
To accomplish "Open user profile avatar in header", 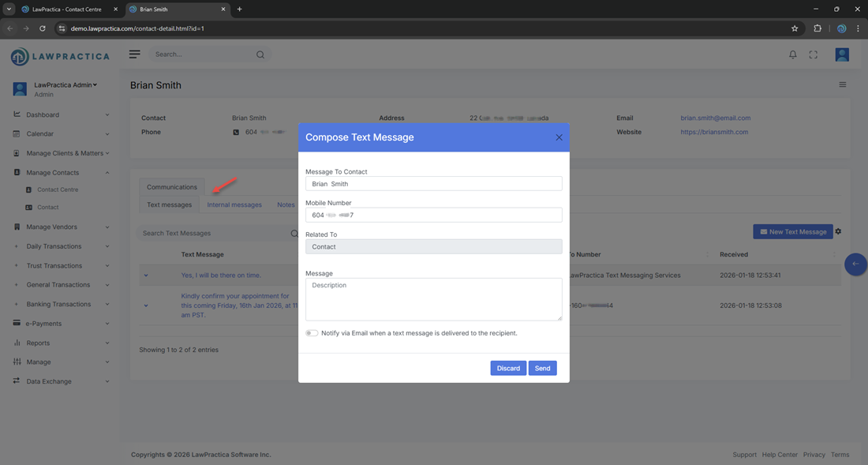I will 842,54.
